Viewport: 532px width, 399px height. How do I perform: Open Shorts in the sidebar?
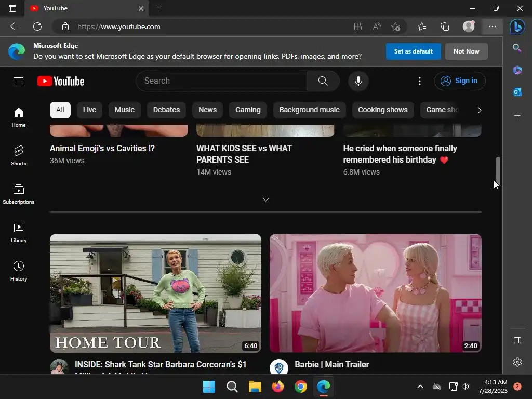(19, 156)
